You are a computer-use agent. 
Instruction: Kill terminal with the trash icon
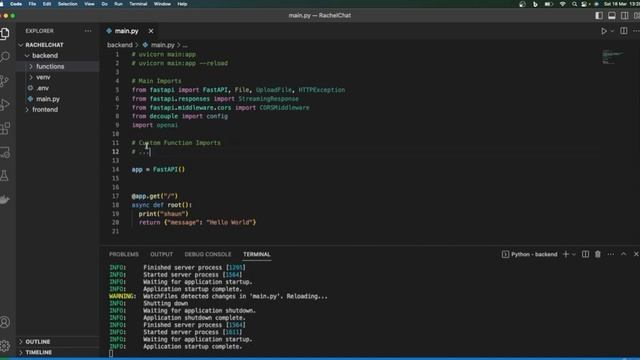[x=598, y=254]
